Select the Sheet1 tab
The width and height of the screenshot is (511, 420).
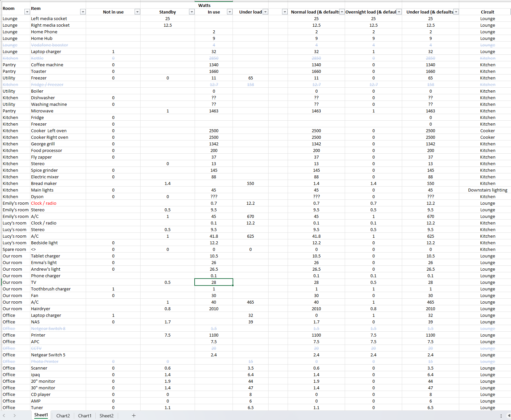[x=41, y=415]
